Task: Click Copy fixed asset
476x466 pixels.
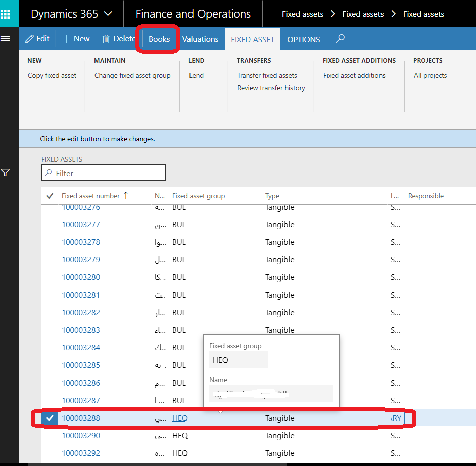Action: click(52, 75)
